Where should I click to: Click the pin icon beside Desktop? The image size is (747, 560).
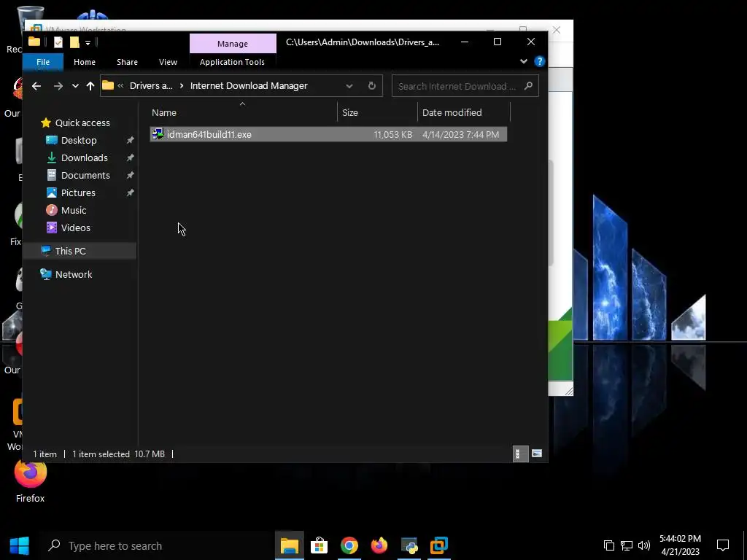[x=130, y=141]
